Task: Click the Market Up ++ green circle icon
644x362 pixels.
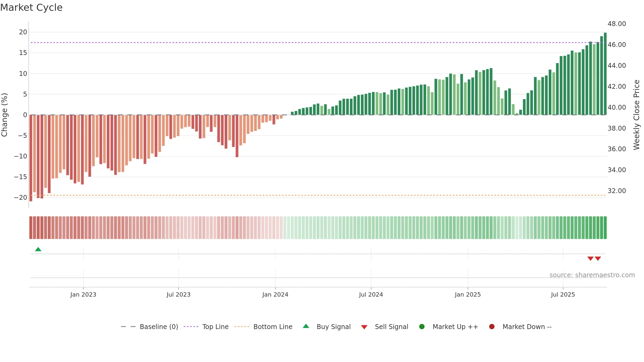Action: pos(422,327)
